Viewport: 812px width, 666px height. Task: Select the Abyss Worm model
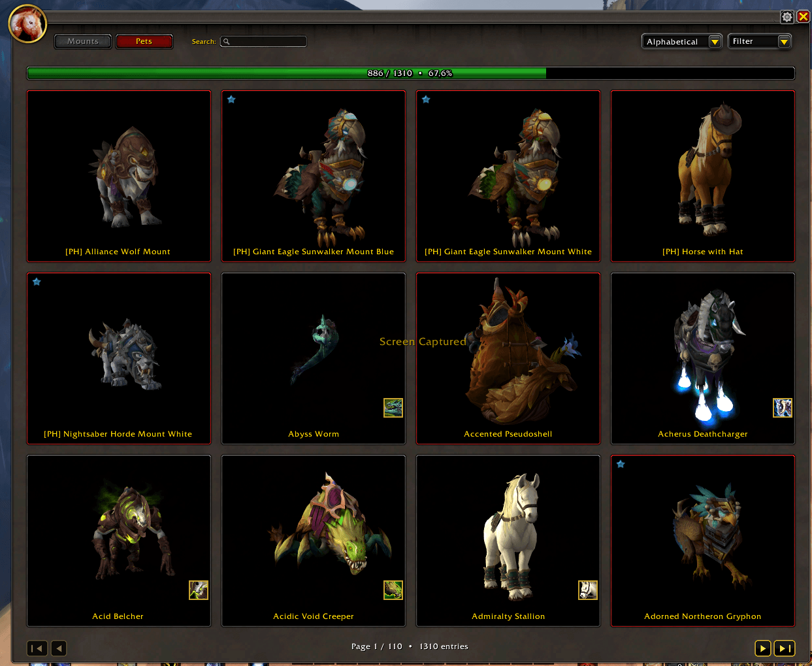(315, 350)
